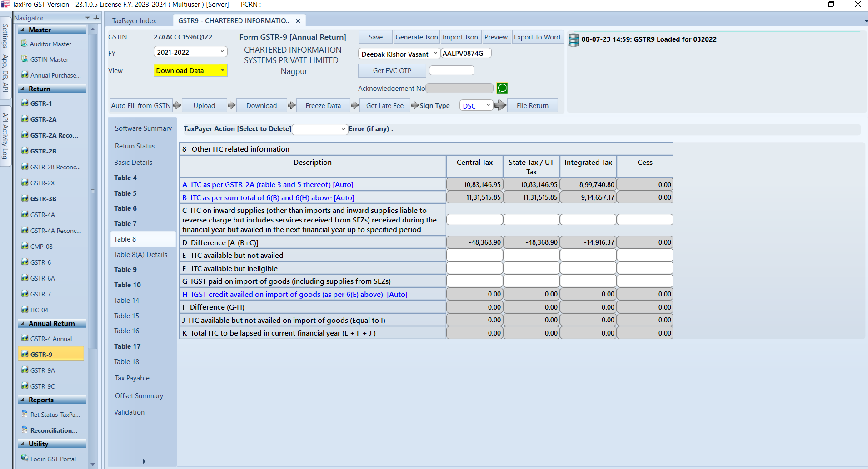The image size is (868, 469).
Task: Go to Table 8(A) Details
Action: tap(141, 255)
